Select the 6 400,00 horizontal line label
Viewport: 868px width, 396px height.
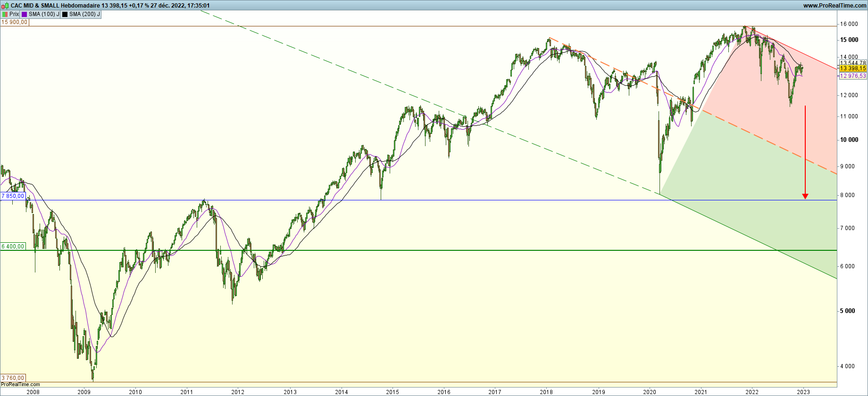pyautogui.click(x=13, y=246)
